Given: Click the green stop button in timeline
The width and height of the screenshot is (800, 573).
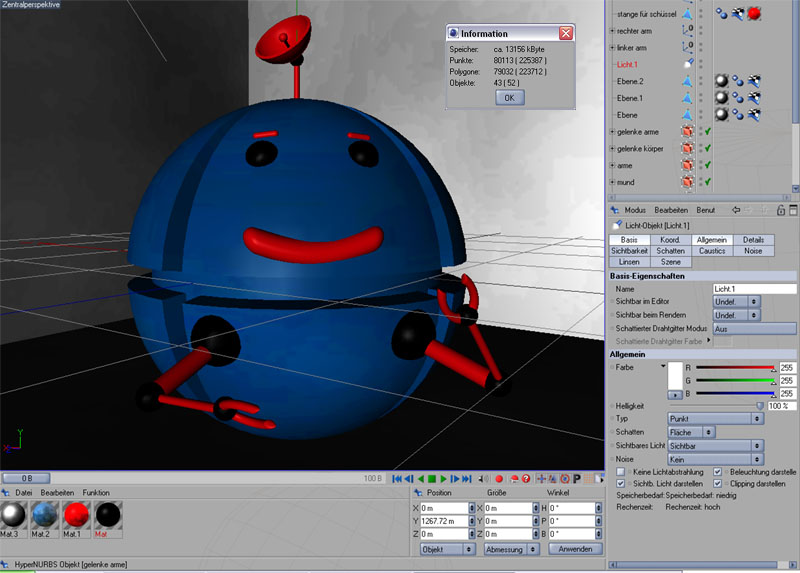Looking at the screenshot, I should [x=432, y=479].
